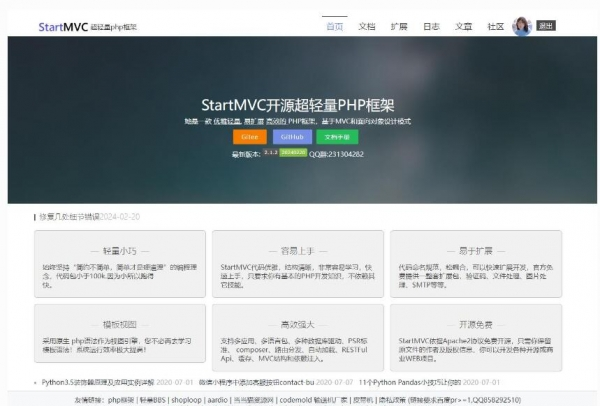600x406 pixels.
Task: Click the 2.1.2 version badge
Action: [271, 152]
